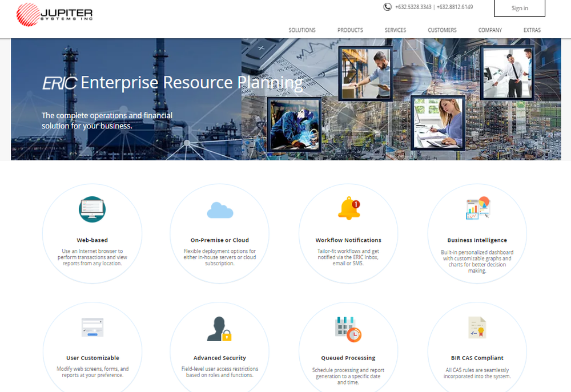Click phone number +632.8812.6149

click(455, 7)
